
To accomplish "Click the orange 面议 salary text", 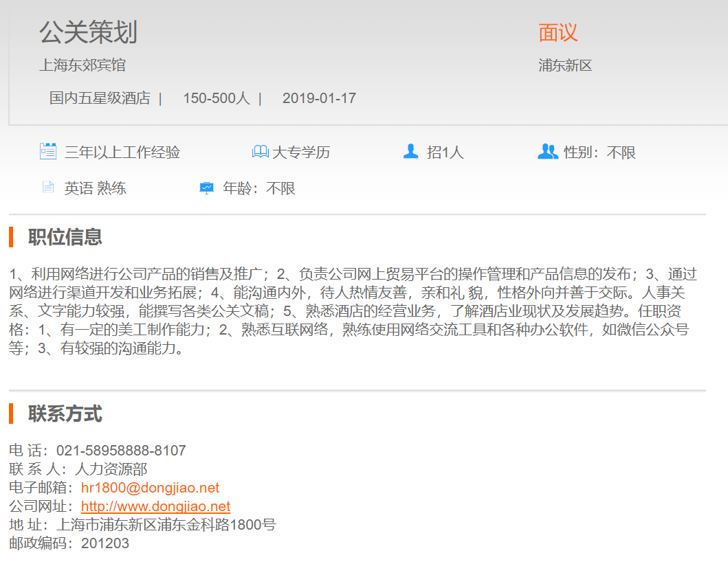I will [558, 32].
